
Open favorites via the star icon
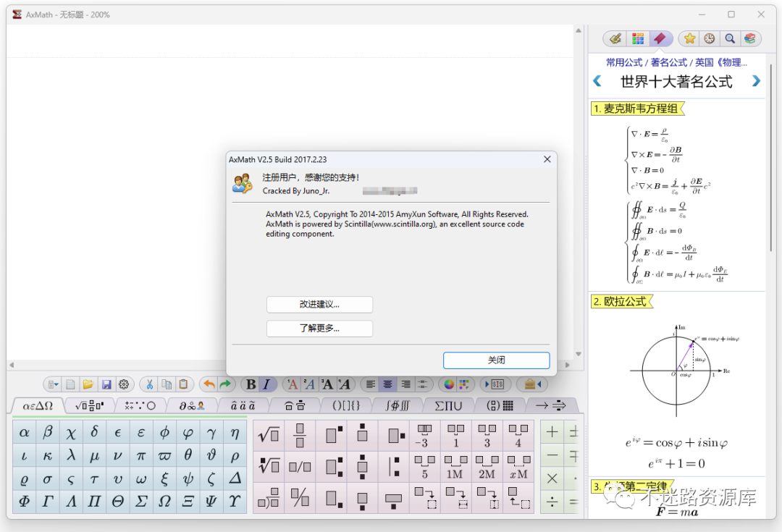click(690, 38)
